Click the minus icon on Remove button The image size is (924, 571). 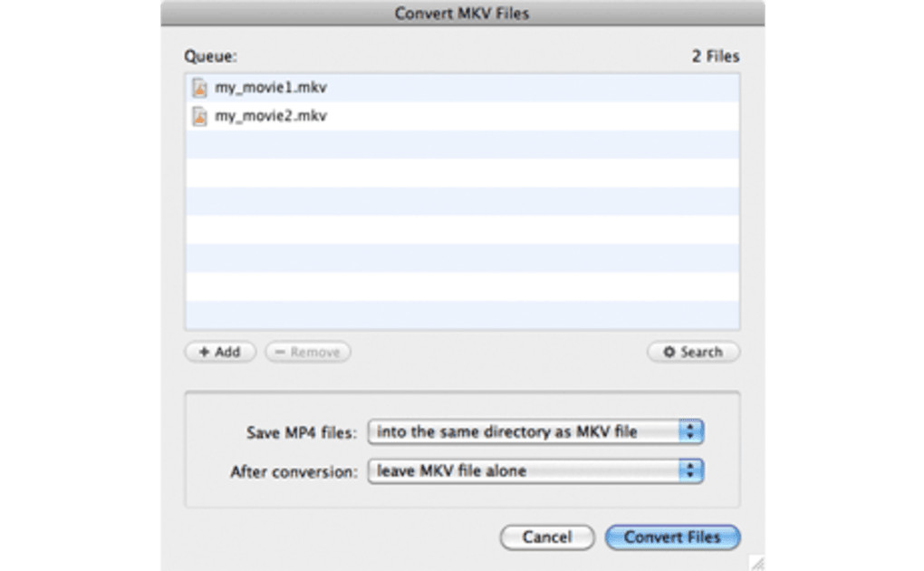click(x=280, y=352)
